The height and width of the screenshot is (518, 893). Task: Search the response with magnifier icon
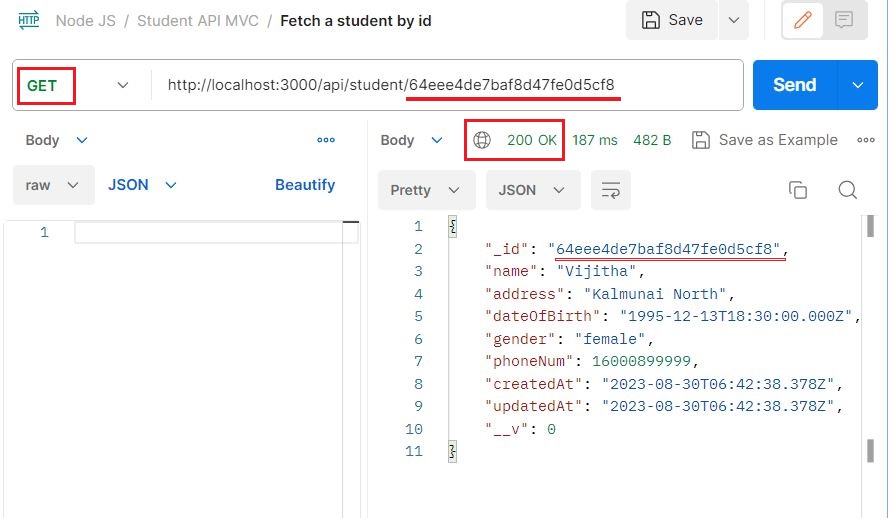(847, 190)
